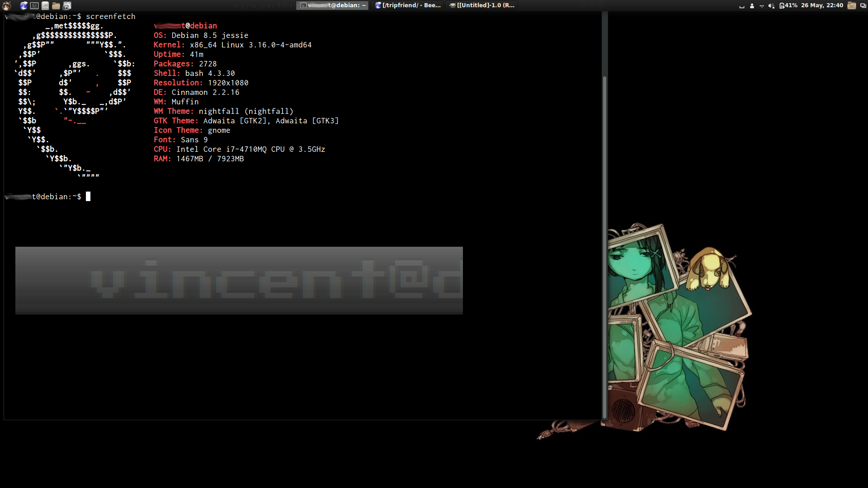Viewport: 868px width, 488px height.
Task: Switch to the /tripfriend/ browser window
Action: tap(407, 5)
